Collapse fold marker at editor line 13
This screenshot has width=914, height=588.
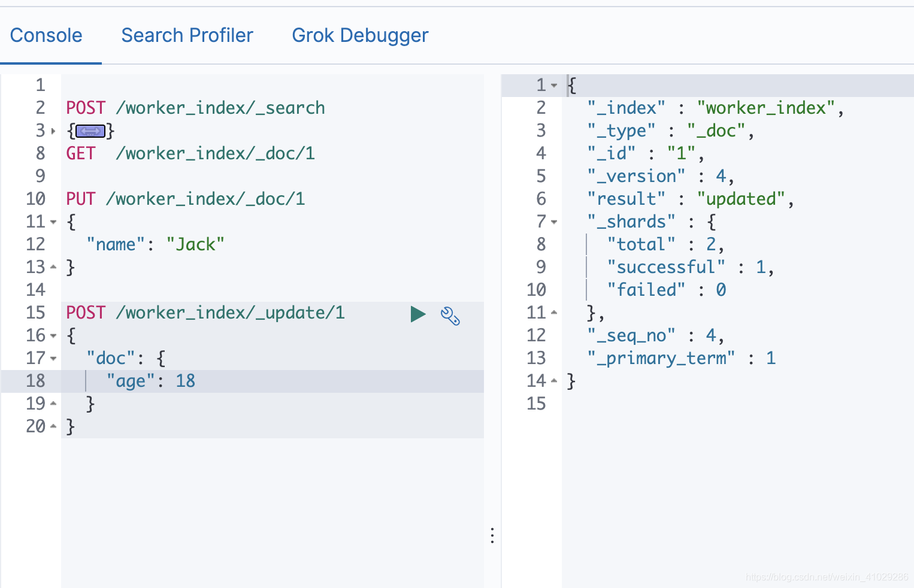[x=53, y=267]
